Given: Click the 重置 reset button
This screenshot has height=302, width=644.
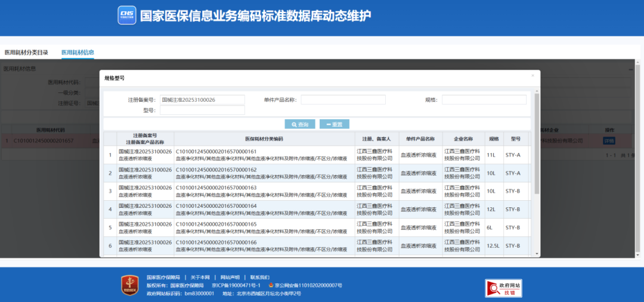Looking at the screenshot, I should click(x=335, y=124).
